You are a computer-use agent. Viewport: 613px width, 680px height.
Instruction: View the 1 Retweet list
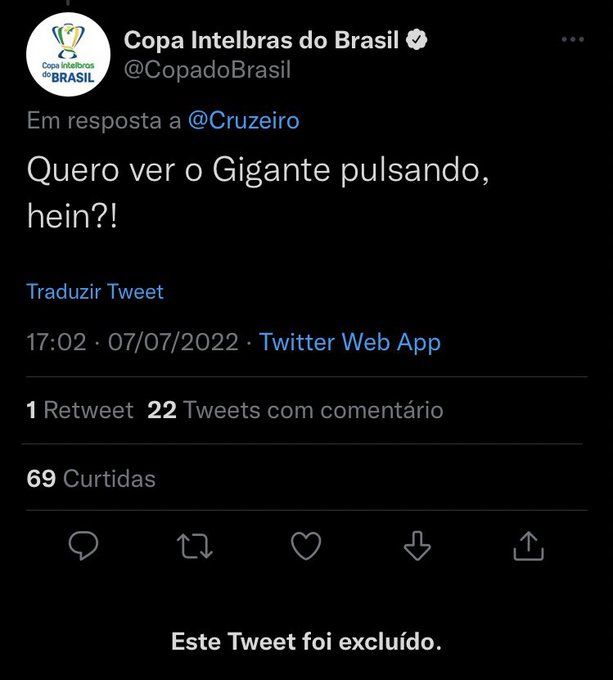80,410
